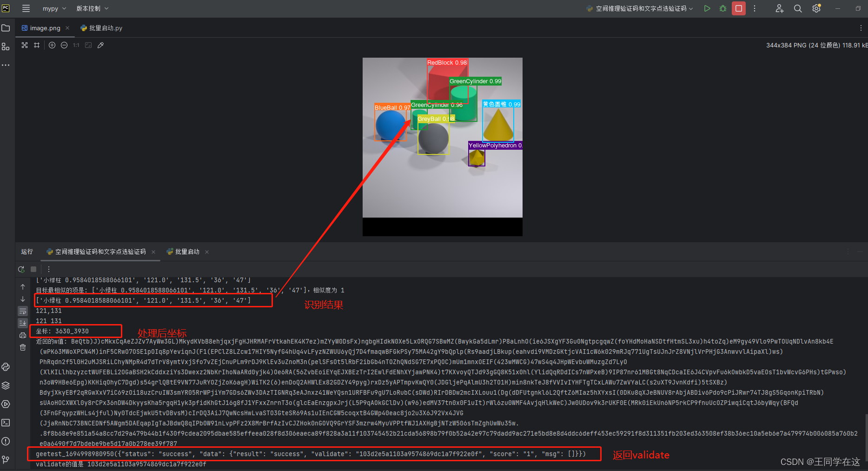868x471 pixels.
Task: Open the Code With Me add-user icon
Action: point(780,8)
